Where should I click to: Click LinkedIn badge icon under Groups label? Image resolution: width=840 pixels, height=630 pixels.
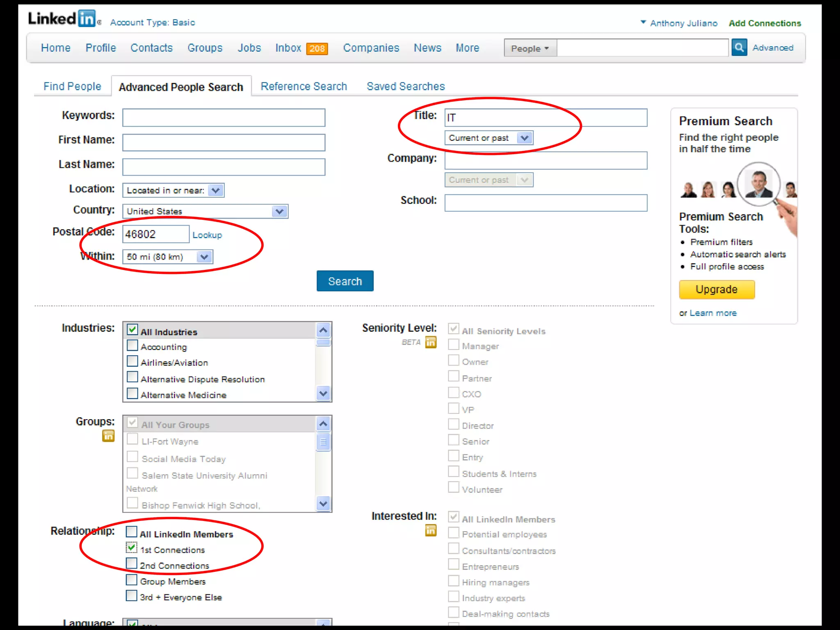[108, 436]
